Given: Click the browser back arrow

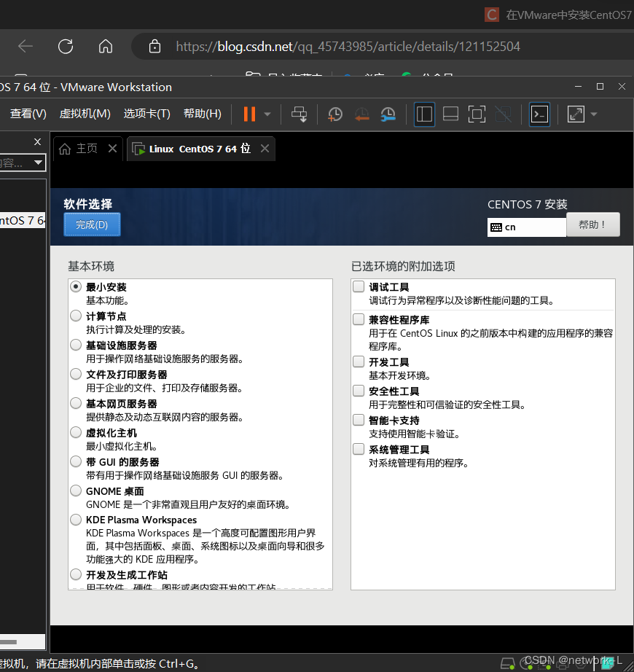Looking at the screenshot, I should click(26, 47).
